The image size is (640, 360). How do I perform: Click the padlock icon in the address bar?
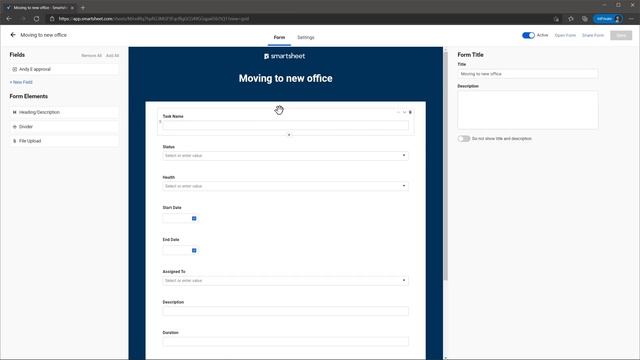pos(52,19)
